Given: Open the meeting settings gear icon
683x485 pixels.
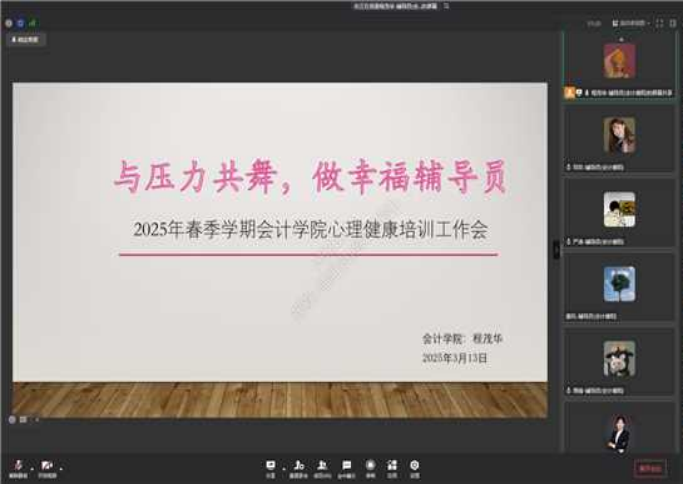Looking at the screenshot, I should (x=415, y=466).
